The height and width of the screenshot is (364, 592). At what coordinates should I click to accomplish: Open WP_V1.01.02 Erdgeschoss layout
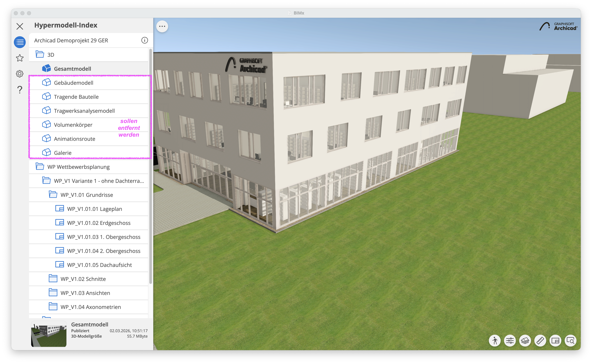click(x=89, y=223)
